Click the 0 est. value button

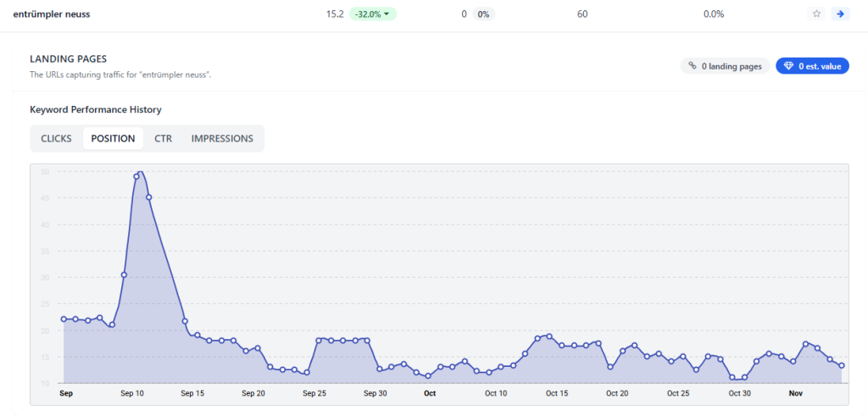click(812, 66)
